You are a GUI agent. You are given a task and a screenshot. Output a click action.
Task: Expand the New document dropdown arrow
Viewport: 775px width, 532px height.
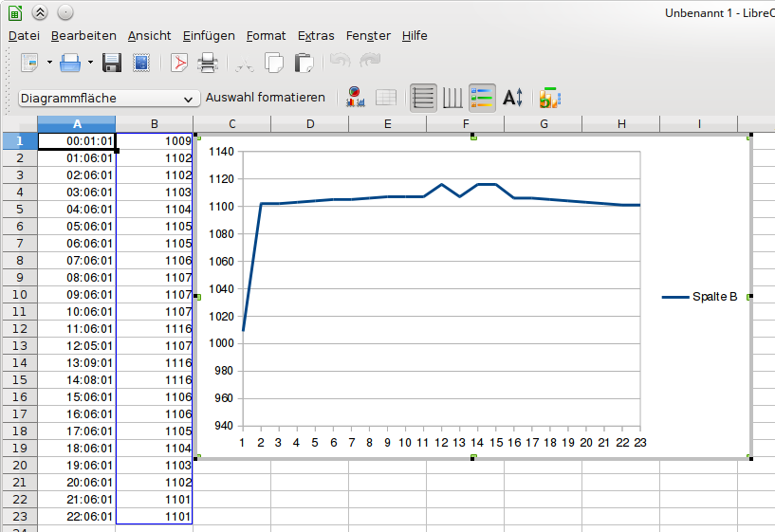[x=49, y=64]
